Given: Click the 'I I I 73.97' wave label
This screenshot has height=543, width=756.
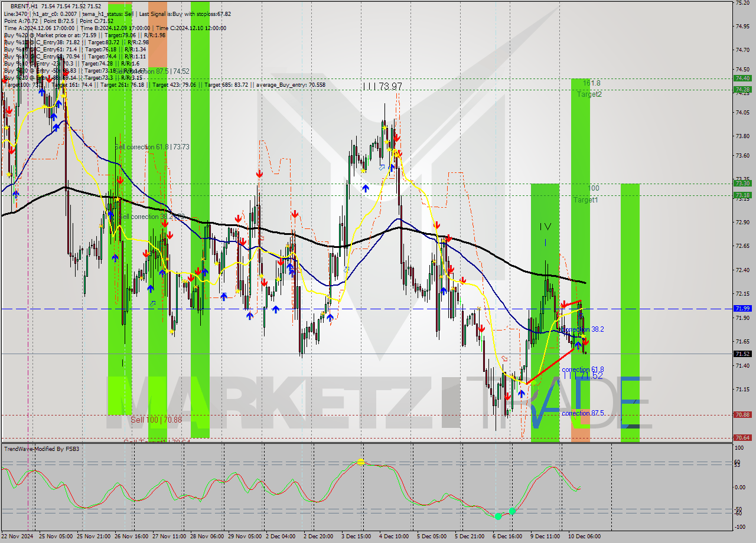Looking at the screenshot, I should [382, 87].
